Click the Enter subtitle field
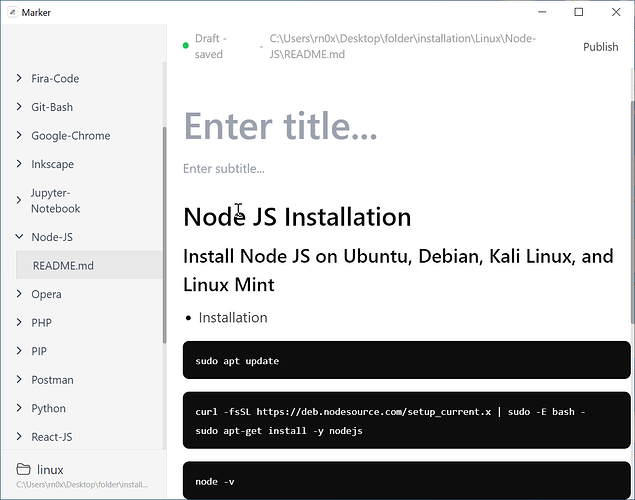The height and width of the screenshot is (500, 635). coord(224,168)
